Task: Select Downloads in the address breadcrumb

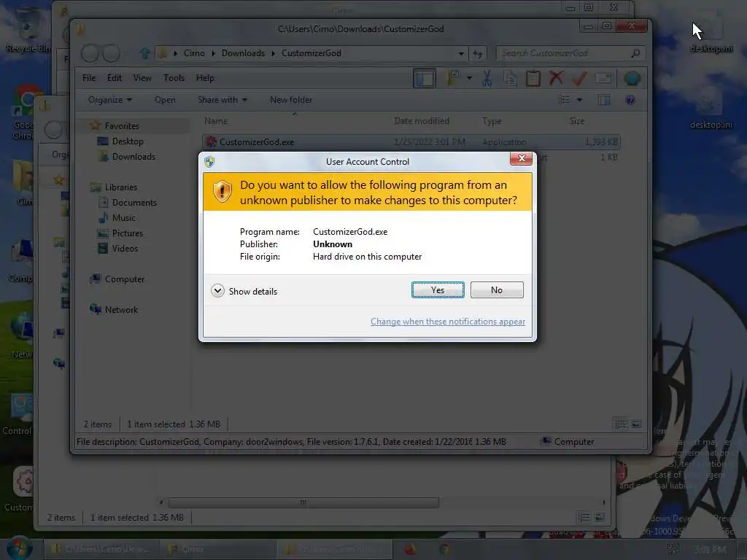Action: pyautogui.click(x=243, y=52)
